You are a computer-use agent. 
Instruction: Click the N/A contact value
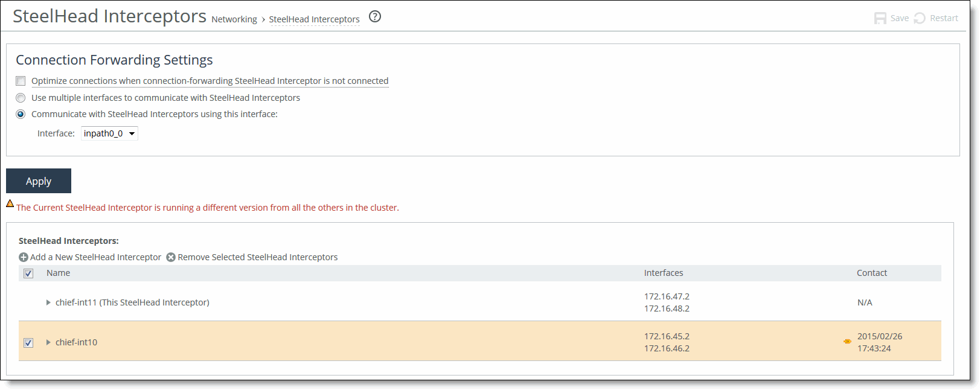(x=865, y=302)
